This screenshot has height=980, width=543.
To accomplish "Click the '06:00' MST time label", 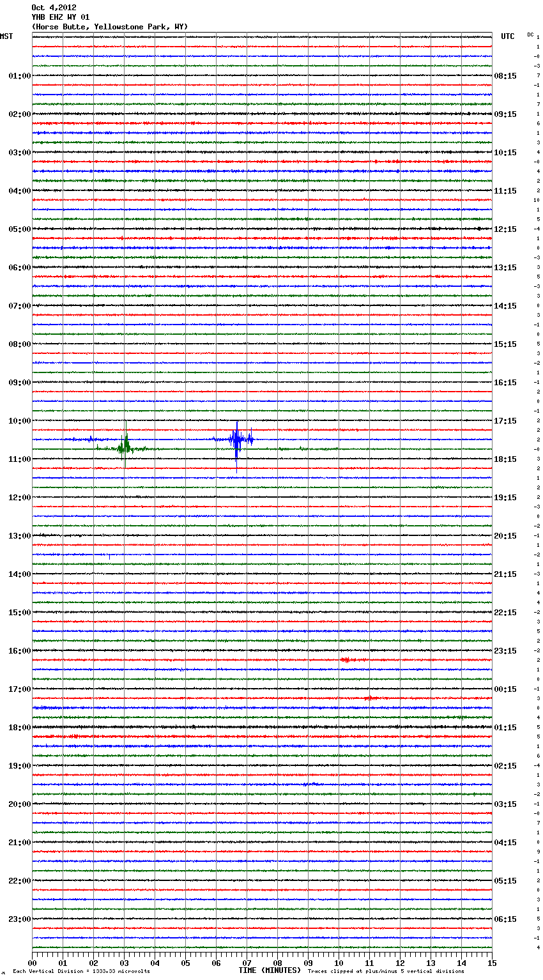I will pyautogui.click(x=20, y=268).
